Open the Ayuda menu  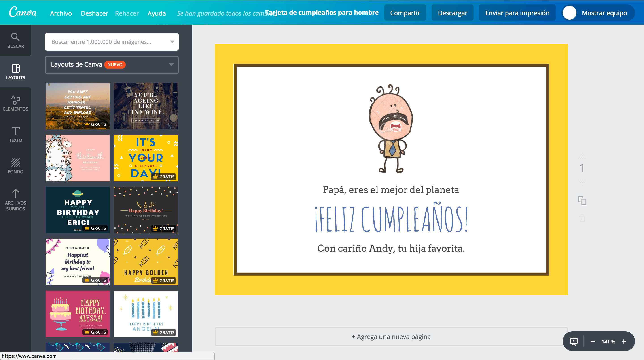(x=157, y=13)
